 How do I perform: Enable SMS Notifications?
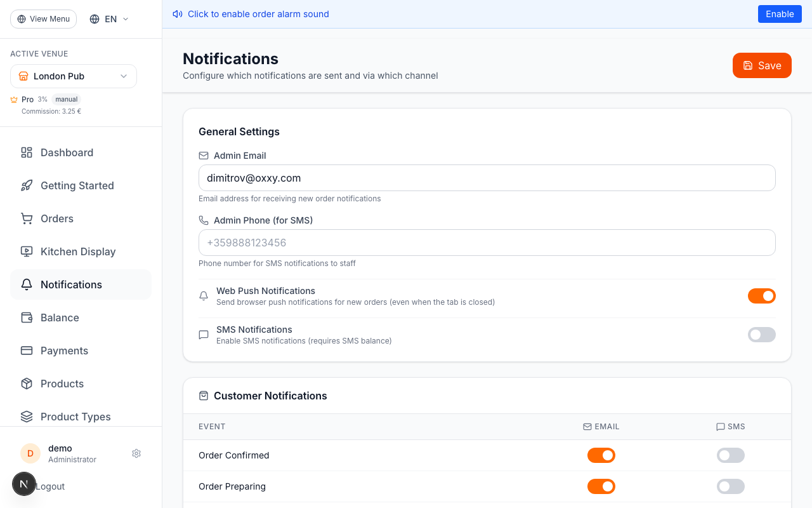tap(761, 335)
